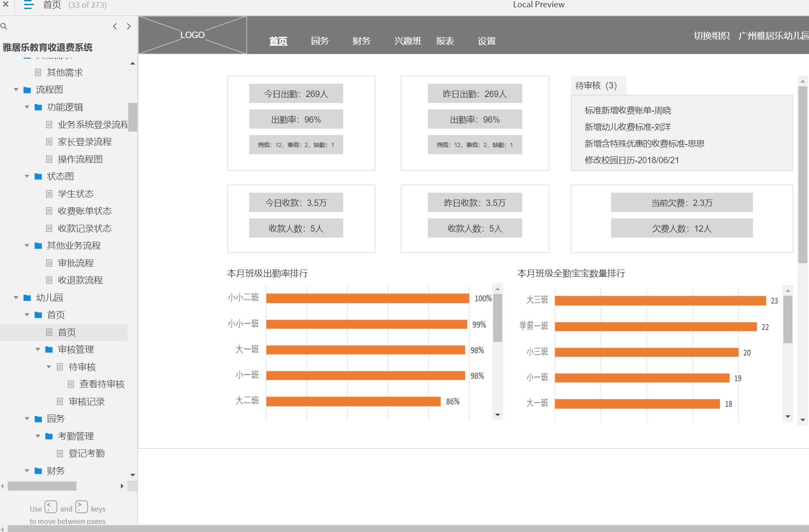Go to previous page arrow

pos(115,26)
